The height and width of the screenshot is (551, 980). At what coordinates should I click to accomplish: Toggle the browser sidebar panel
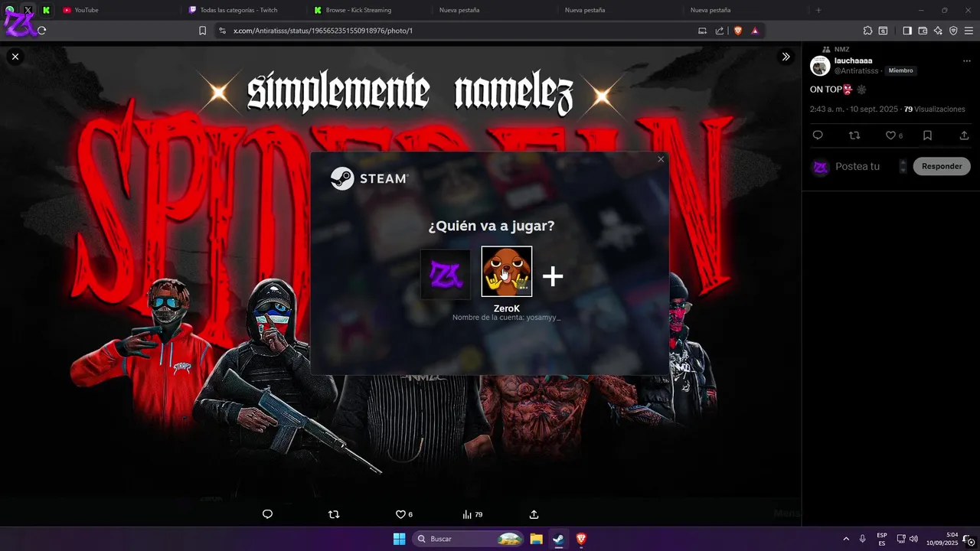[907, 31]
